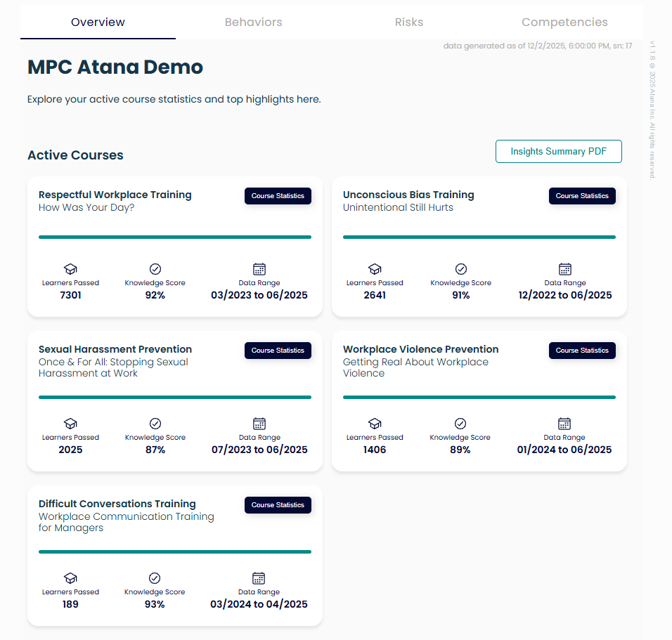Select the Competencies tab

tap(564, 22)
